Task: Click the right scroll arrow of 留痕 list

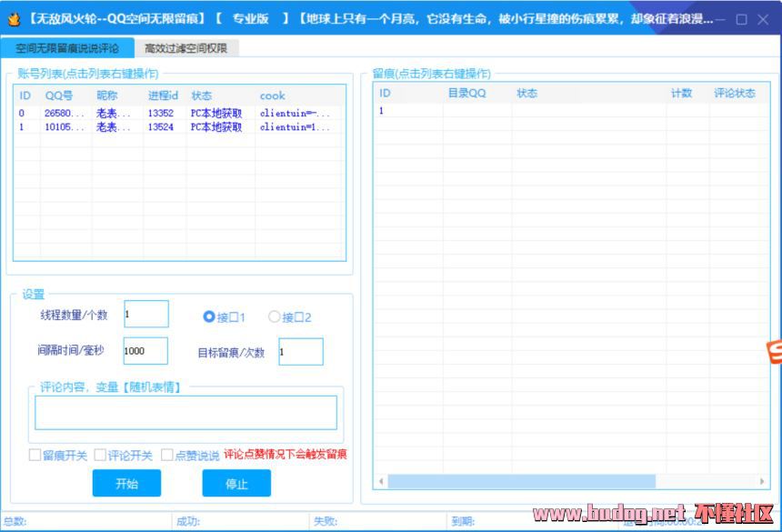Action: (x=762, y=481)
